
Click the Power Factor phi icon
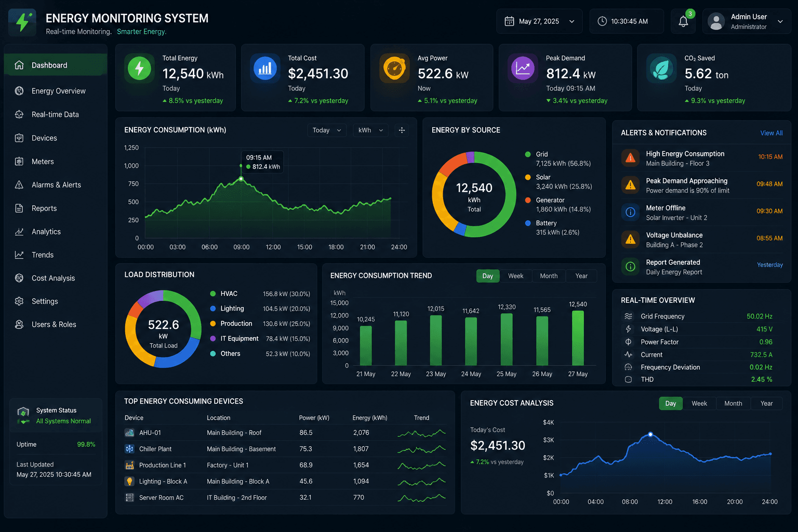click(628, 342)
